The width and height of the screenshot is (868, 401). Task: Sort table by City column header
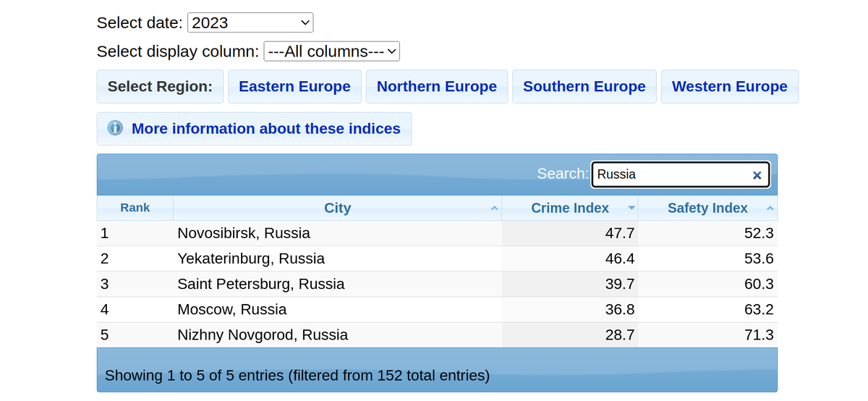[337, 208]
